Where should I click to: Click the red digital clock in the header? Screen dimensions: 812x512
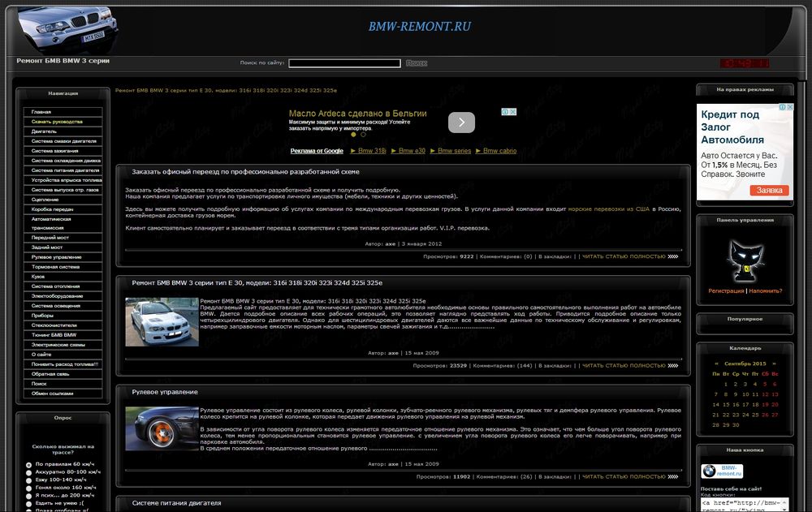[x=744, y=63]
